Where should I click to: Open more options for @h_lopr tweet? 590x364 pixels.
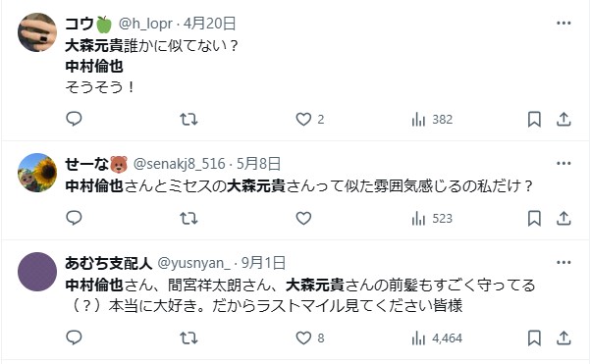[x=563, y=24]
